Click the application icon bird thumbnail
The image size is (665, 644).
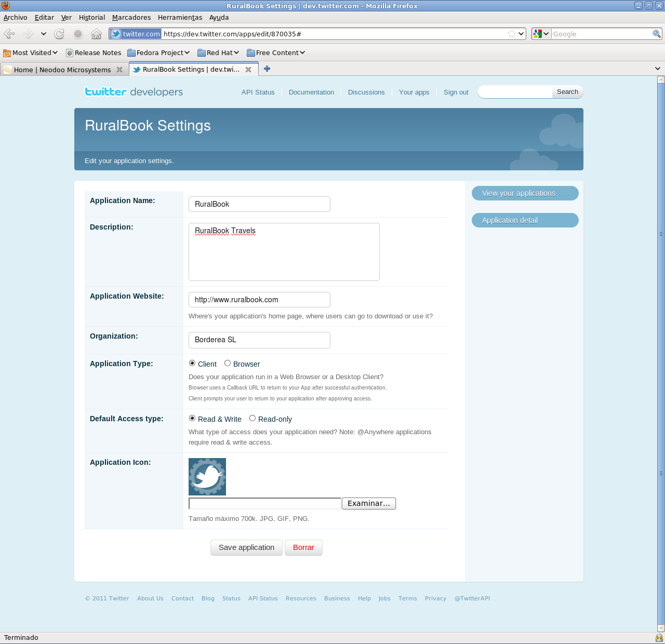[x=207, y=477]
